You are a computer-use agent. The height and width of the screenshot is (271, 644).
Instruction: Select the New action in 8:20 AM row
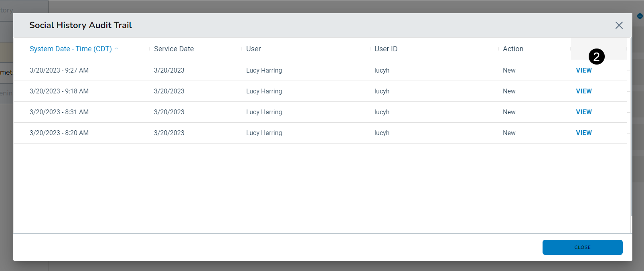coord(509,133)
